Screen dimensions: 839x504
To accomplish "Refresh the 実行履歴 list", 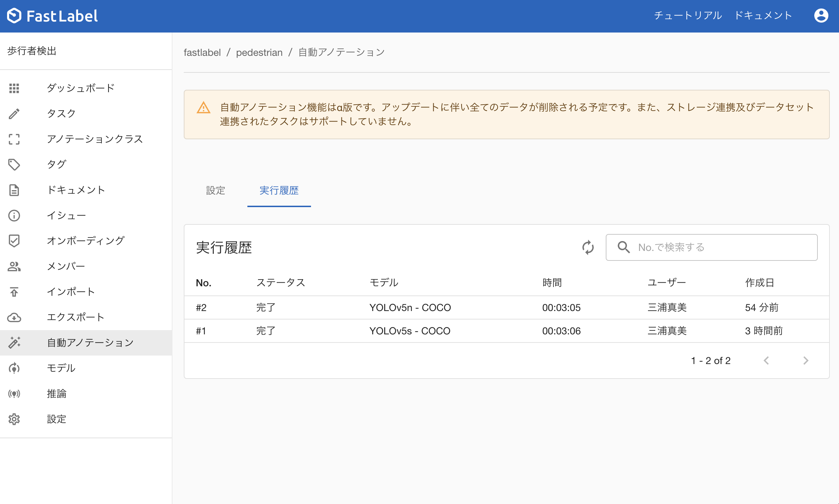I will [x=588, y=247].
